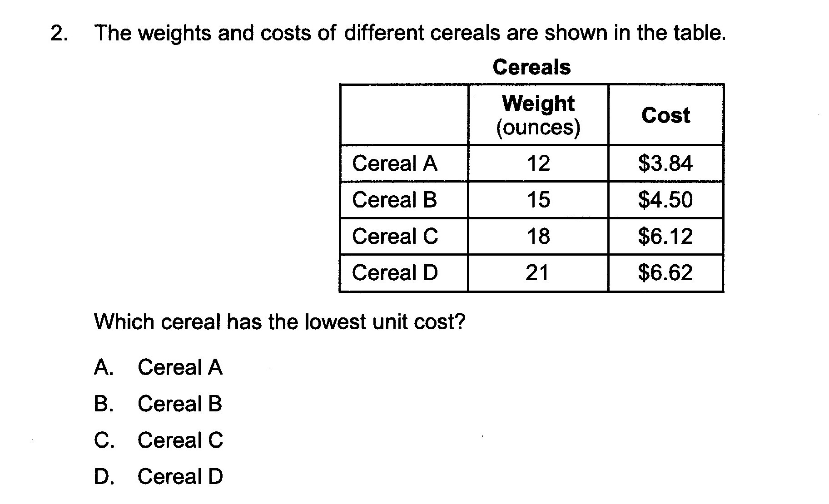This screenshot has height=504, width=829.
Task: Select the Weight (ounces) column header
Action: coord(538,115)
